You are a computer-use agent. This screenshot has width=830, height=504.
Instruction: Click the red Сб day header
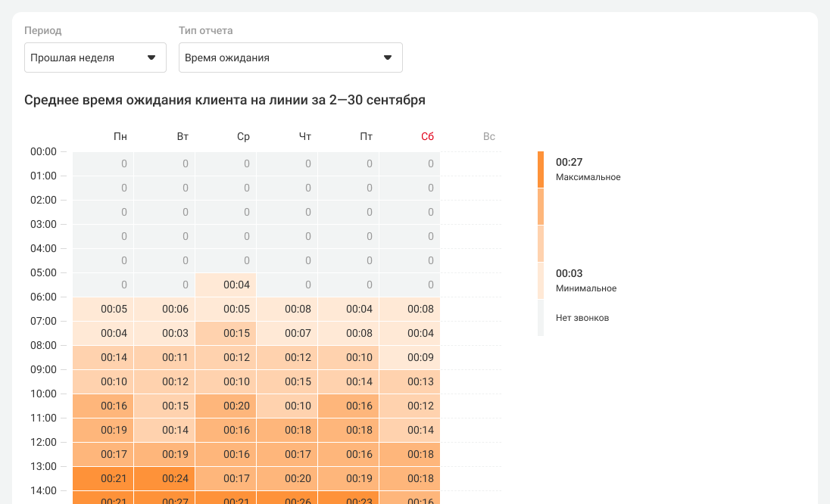click(428, 137)
